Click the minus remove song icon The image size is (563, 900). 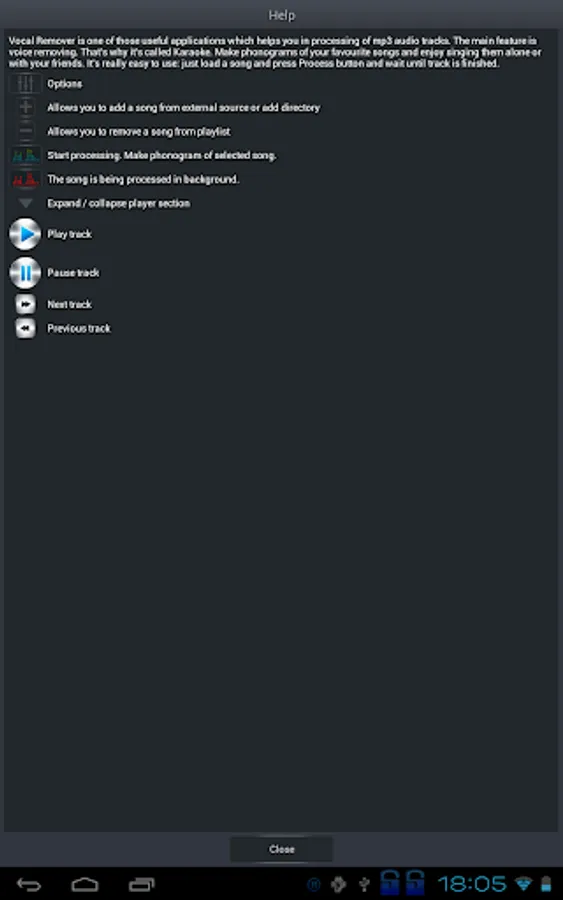pos(25,131)
